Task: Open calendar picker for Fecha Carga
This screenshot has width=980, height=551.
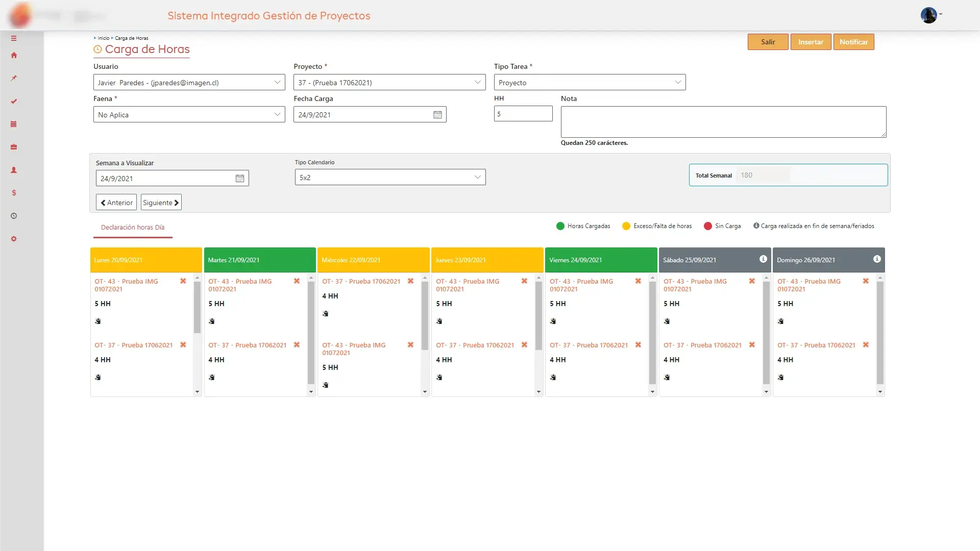Action: tap(437, 115)
